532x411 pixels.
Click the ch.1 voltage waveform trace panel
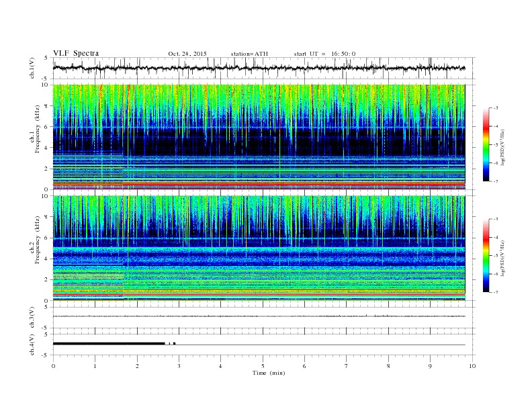[x=264, y=68]
